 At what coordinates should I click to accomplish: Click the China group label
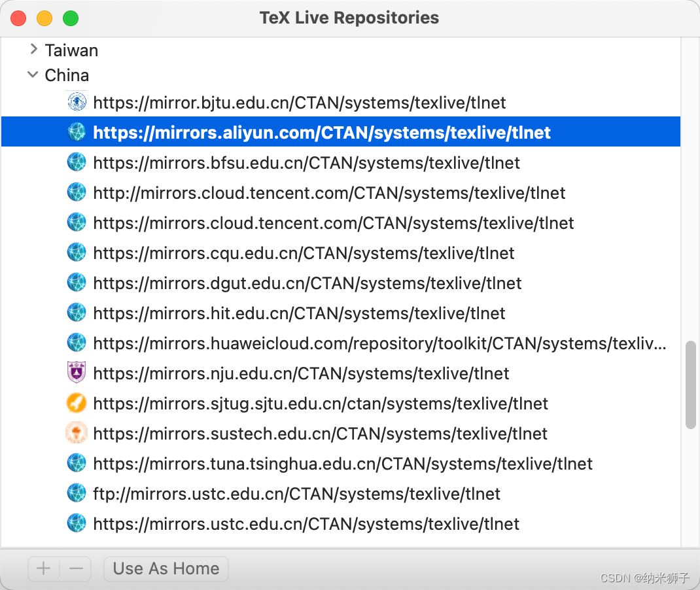coord(67,75)
